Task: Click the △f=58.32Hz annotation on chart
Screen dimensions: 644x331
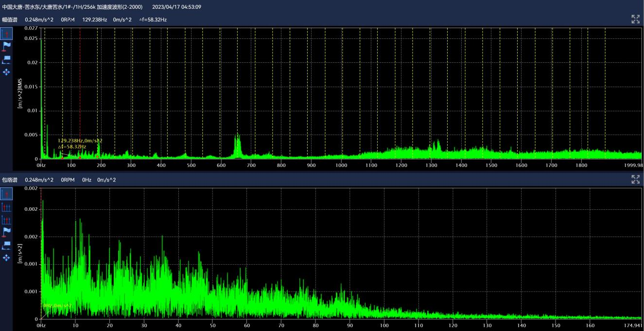Action: pos(72,147)
